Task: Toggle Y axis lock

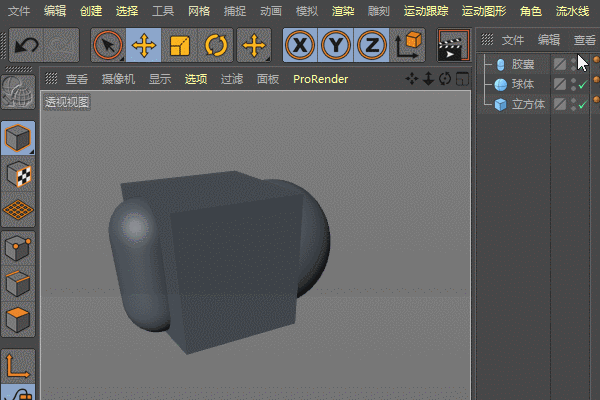Action: pyautogui.click(x=336, y=45)
